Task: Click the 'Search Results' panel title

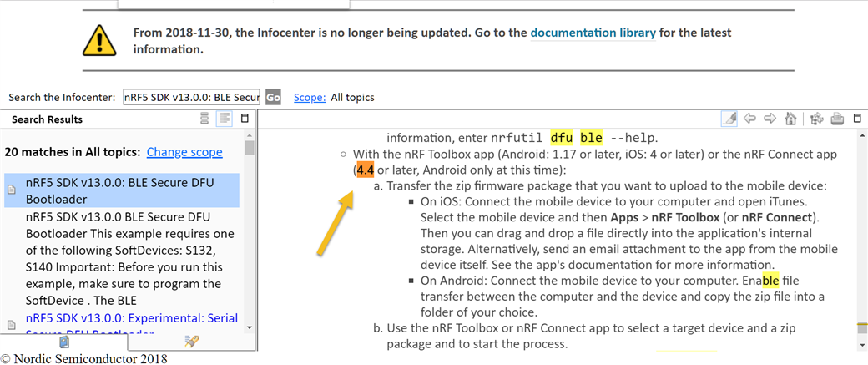Action: pos(47,119)
